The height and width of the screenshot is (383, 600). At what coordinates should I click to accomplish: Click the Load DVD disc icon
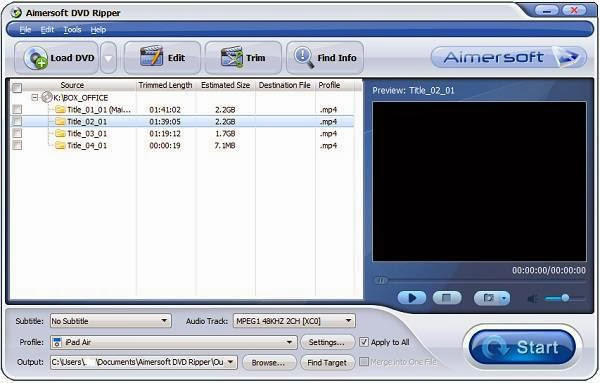[35, 58]
